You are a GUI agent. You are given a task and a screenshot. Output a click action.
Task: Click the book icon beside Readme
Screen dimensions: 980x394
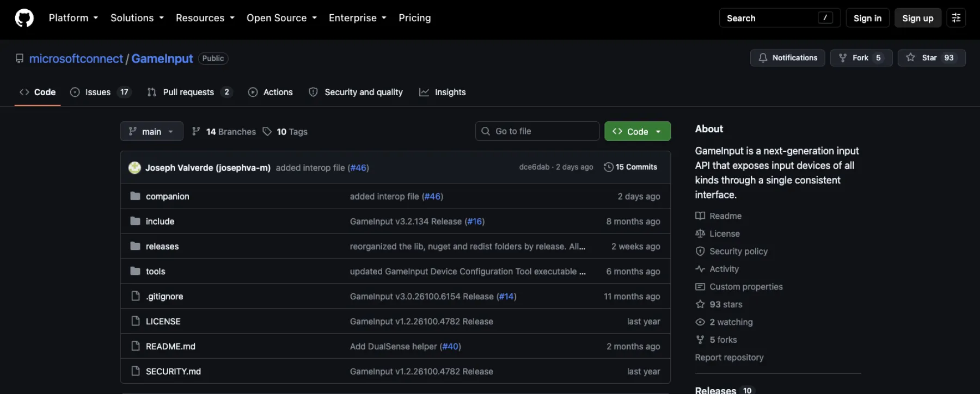coord(700,216)
